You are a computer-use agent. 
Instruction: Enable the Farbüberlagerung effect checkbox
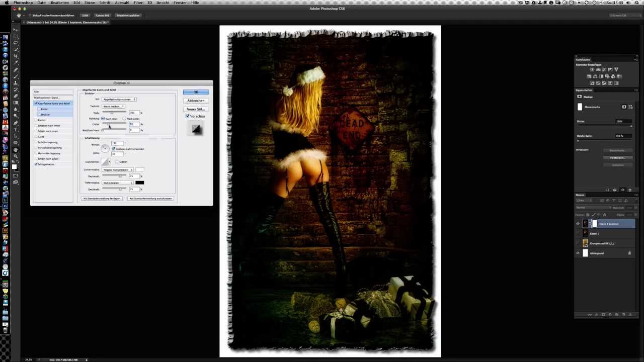tap(36, 142)
